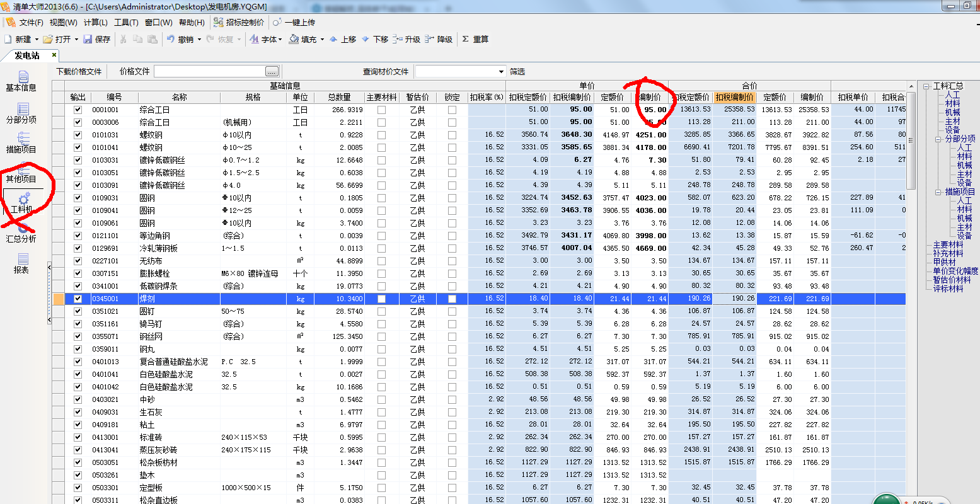
Task: Demote item with 降级
Action: pos(439,39)
